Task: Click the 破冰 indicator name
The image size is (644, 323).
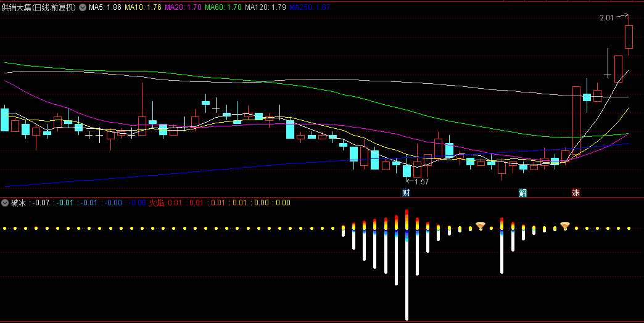Action: pos(18,203)
